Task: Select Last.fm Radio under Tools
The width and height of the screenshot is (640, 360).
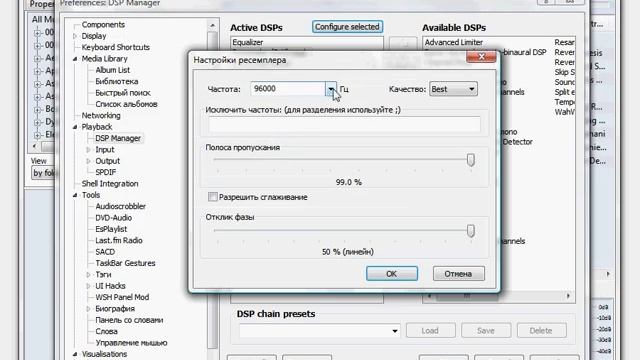Action: [119, 240]
